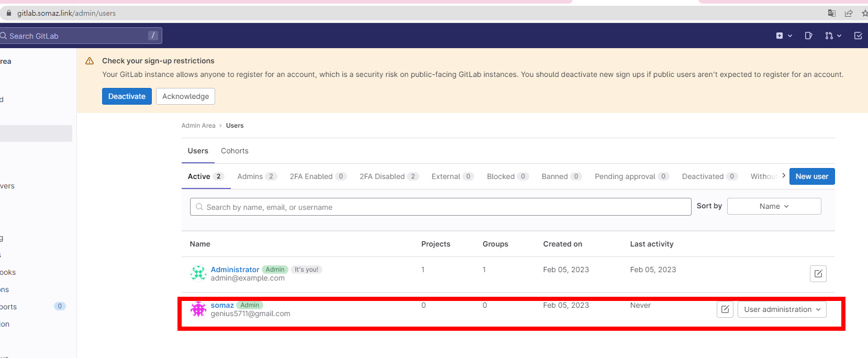Screen dimensions: 868x358
Task: Click the browser address bar URL
Action: [66, 13]
